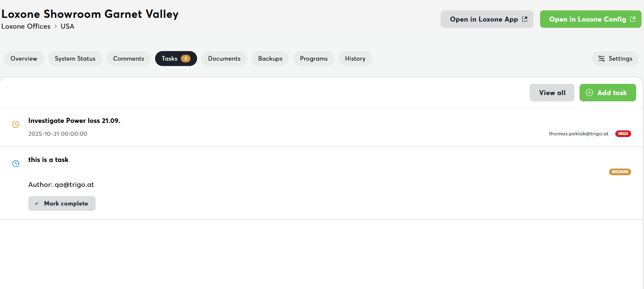Open the Programs tab

coord(313,59)
